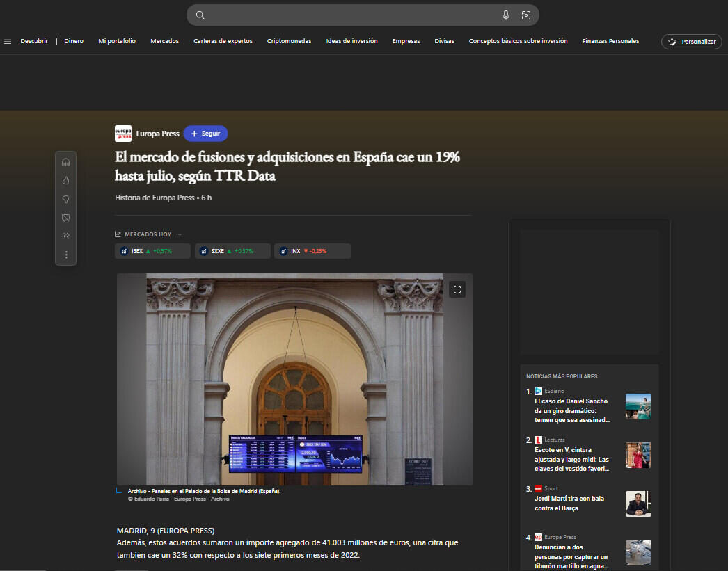Open the three-dot more options in sidebar

pos(66,255)
